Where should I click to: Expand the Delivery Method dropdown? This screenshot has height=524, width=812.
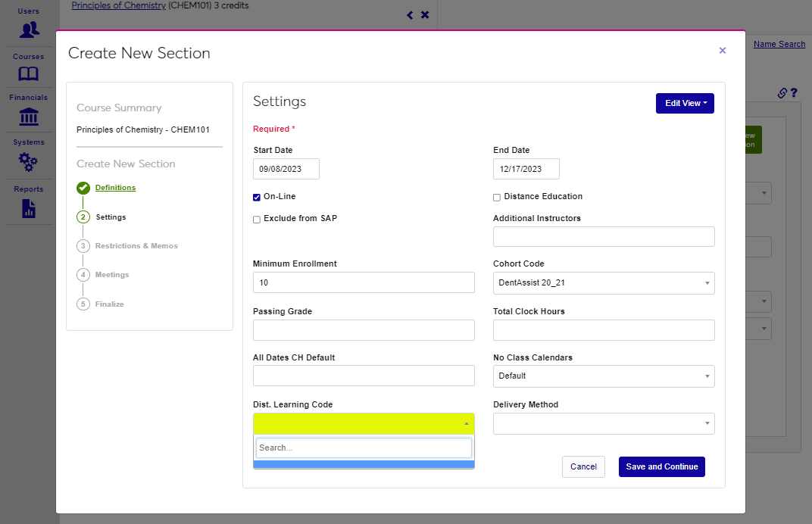[x=604, y=423]
